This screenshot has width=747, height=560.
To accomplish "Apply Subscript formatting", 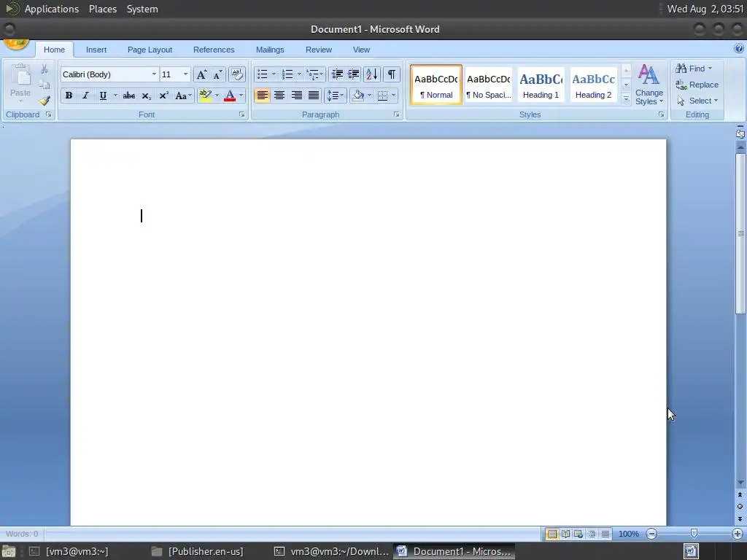I will pos(146,96).
